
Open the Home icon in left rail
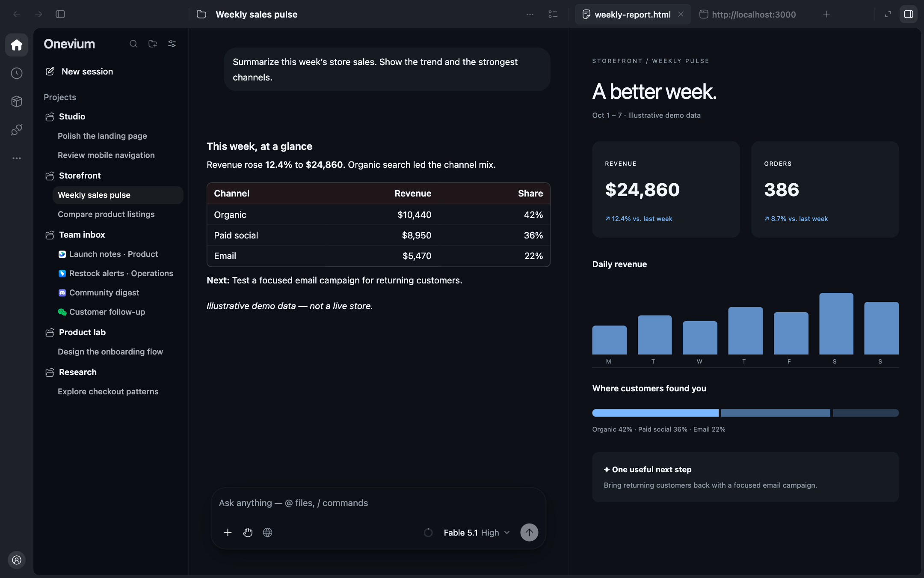17,45
